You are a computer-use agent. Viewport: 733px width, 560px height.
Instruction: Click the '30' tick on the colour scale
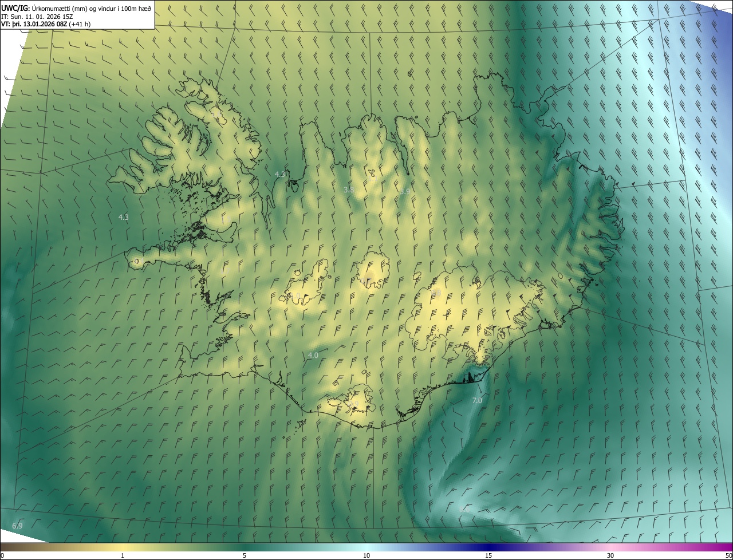click(610, 556)
